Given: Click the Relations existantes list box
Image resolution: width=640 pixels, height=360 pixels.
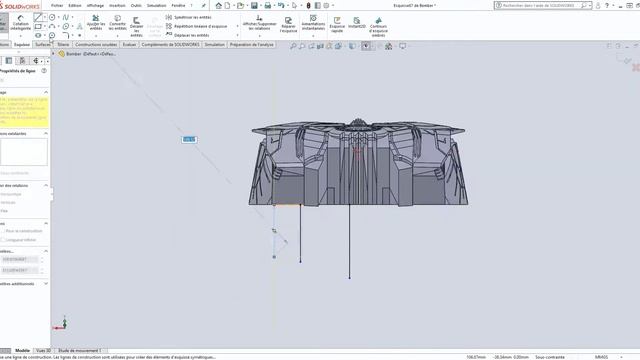Looking at the screenshot, I should pyautogui.click(x=24, y=152).
